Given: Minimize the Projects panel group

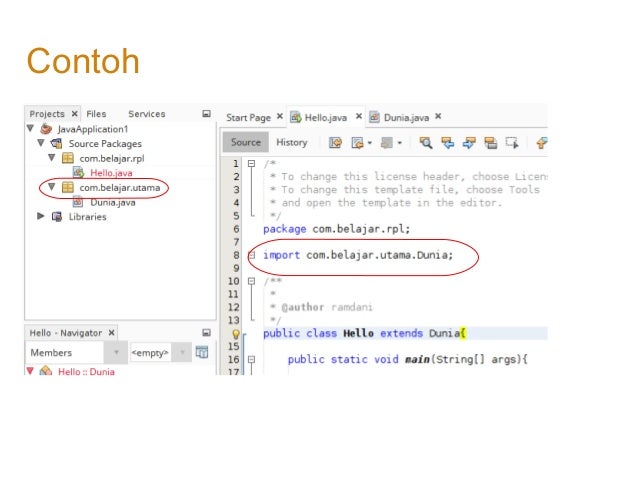Looking at the screenshot, I should (x=206, y=114).
